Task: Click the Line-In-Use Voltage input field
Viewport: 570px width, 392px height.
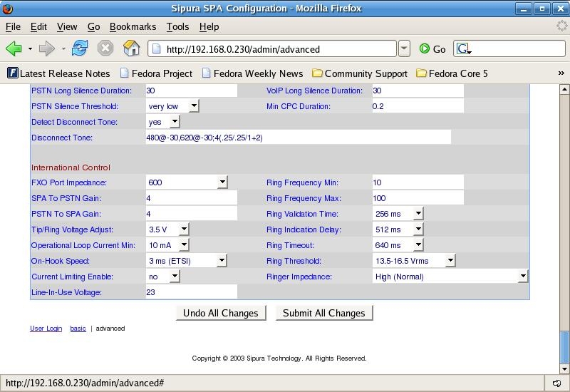Action: pyautogui.click(x=191, y=292)
